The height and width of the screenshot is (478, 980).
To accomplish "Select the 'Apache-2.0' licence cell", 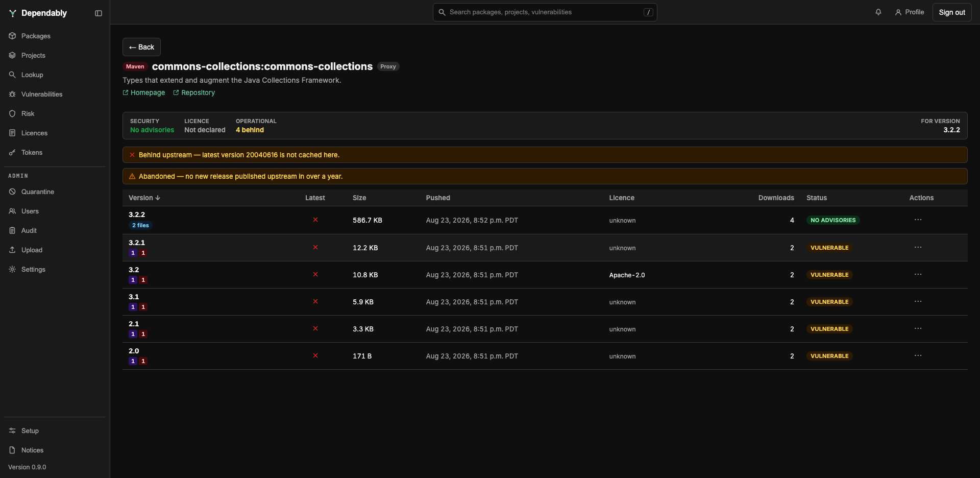I will point(627,275).
